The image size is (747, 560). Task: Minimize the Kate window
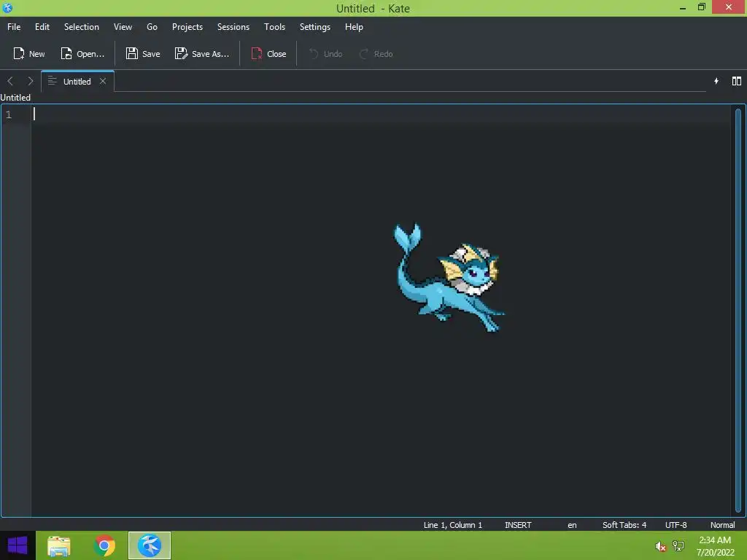(683, 7)
